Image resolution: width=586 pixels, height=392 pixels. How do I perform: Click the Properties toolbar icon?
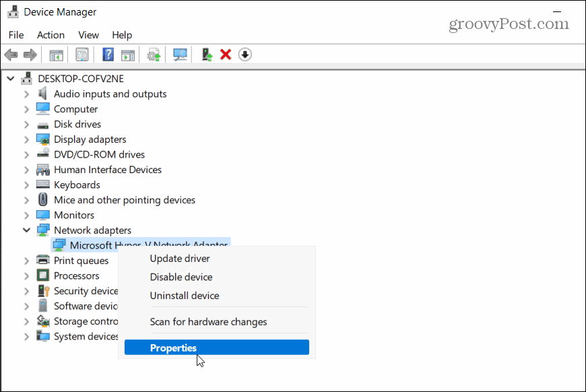point(82,55)
